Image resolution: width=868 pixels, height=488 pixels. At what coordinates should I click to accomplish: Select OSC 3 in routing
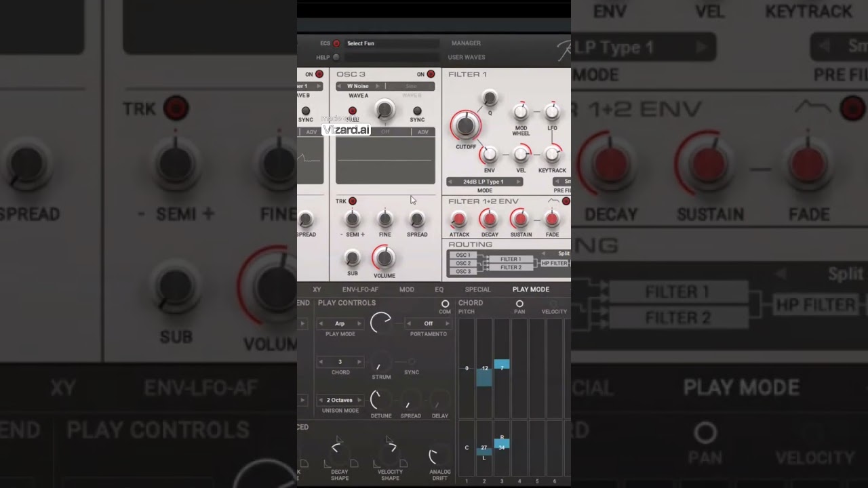(463, 272)
